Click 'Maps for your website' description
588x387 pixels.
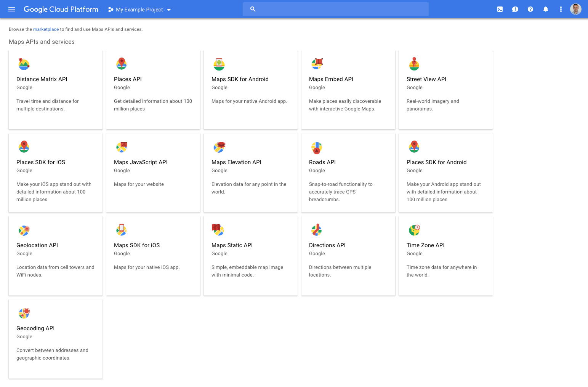coord(139,184)
